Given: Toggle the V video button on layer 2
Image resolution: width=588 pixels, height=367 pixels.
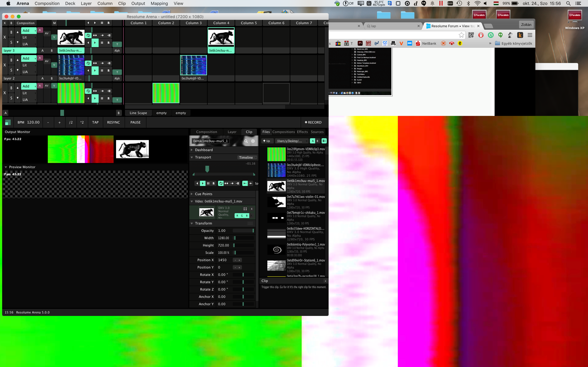Looking at the screenshot, I should [54, 65].
